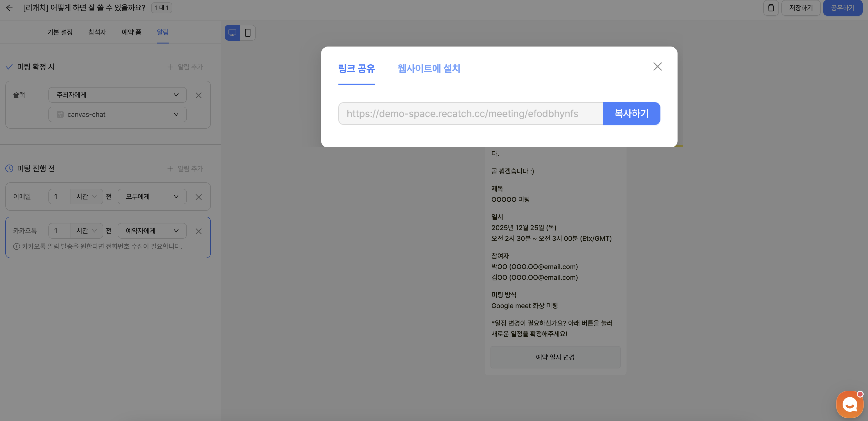Open the canvas-chat channel dropdown
The width and height of the screenshot is (868, 421).
(x=117, y=115)
